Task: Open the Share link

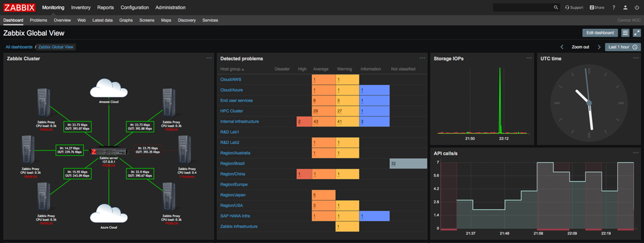Action: pyautogui.click(x=596, y=7)
